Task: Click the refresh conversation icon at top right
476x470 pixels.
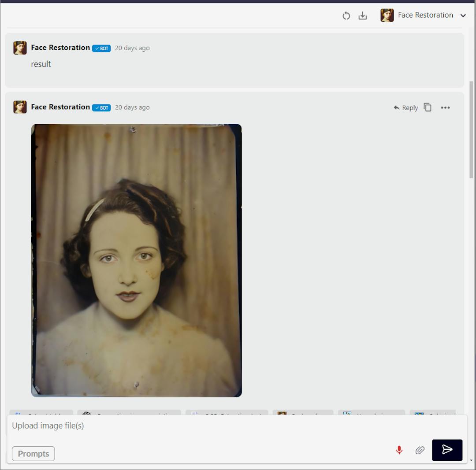Action: pos(346,15)
